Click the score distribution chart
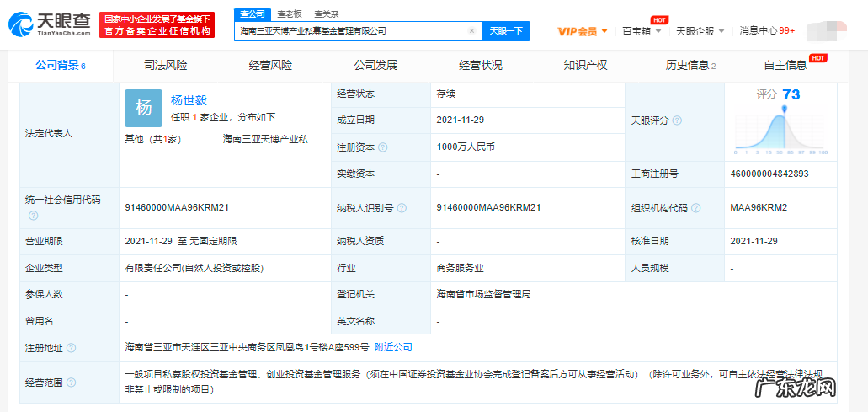The width and height of the screenshot is (868, 412). pos(781,131)
